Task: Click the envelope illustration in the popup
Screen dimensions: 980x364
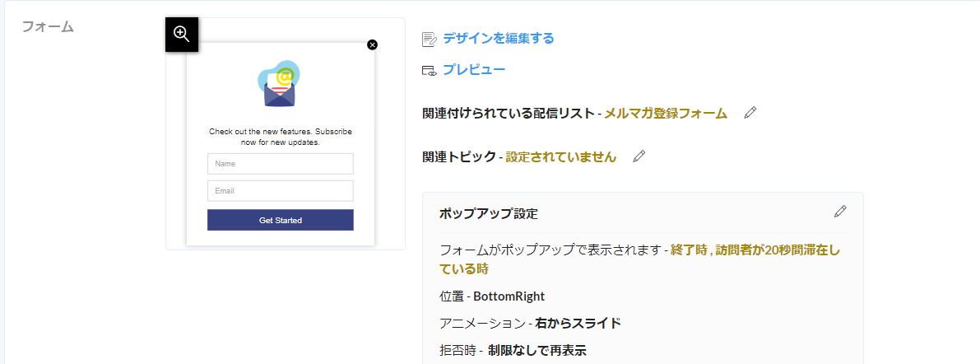Action: [279, 85]
